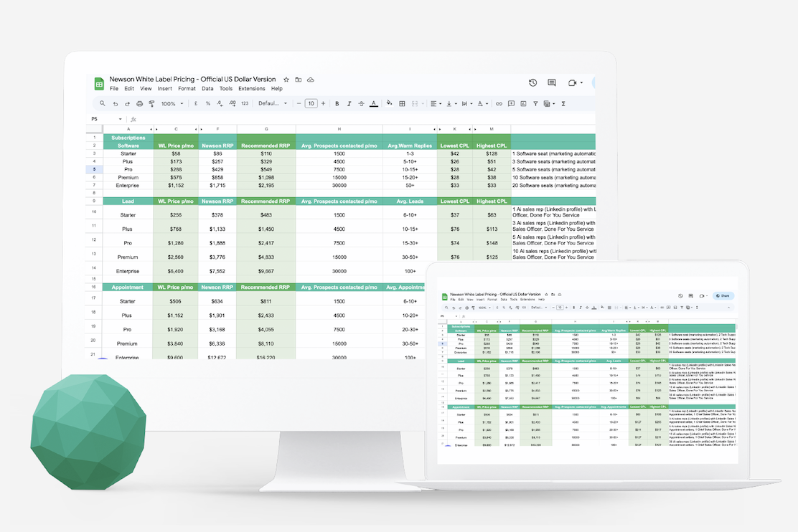Open version history on the monitor sheet
798x532 pixels.
point(533,82)
